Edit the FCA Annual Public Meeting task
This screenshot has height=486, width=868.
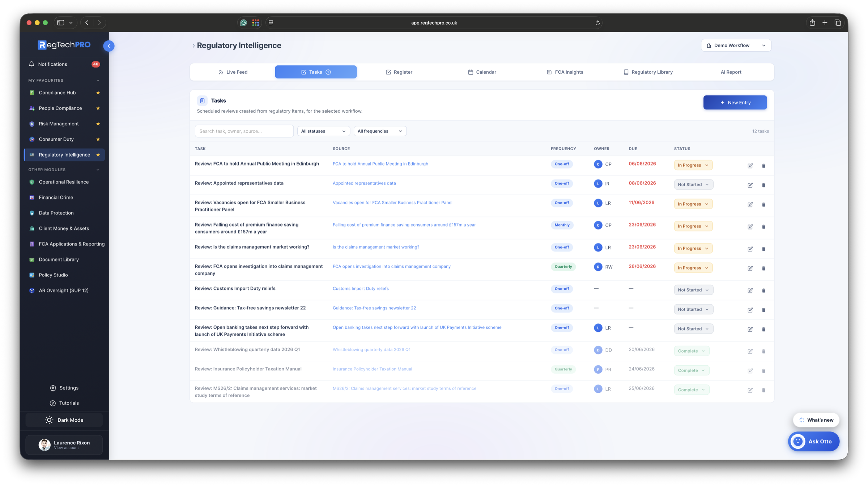(x=750, y=165)
